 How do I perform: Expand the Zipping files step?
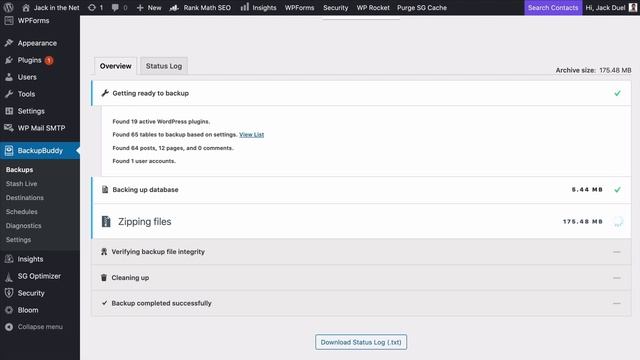pos(361,221)
